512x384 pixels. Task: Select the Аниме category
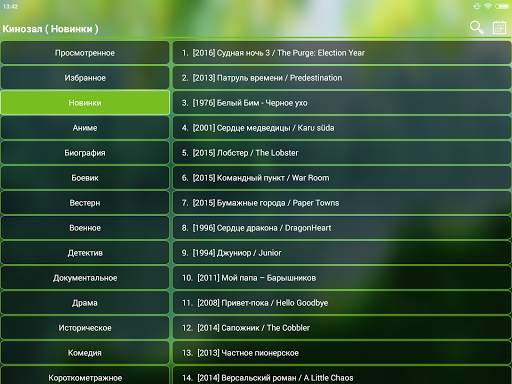85,128
